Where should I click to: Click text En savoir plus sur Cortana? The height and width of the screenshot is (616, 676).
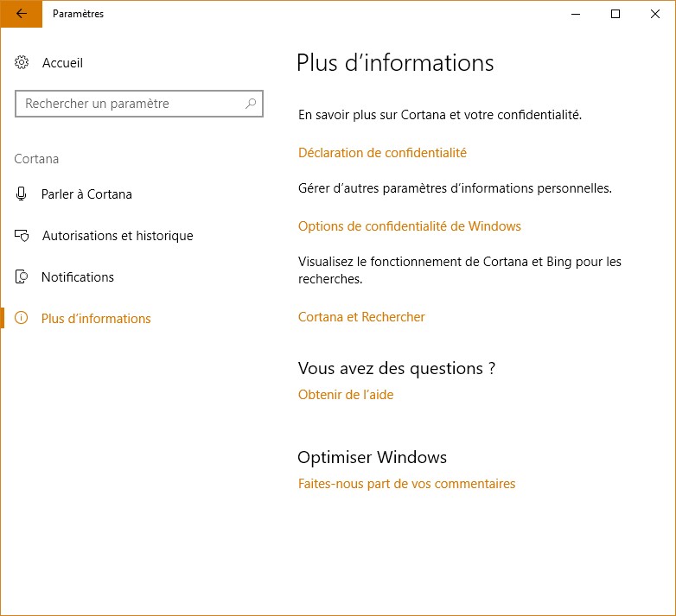440,115
